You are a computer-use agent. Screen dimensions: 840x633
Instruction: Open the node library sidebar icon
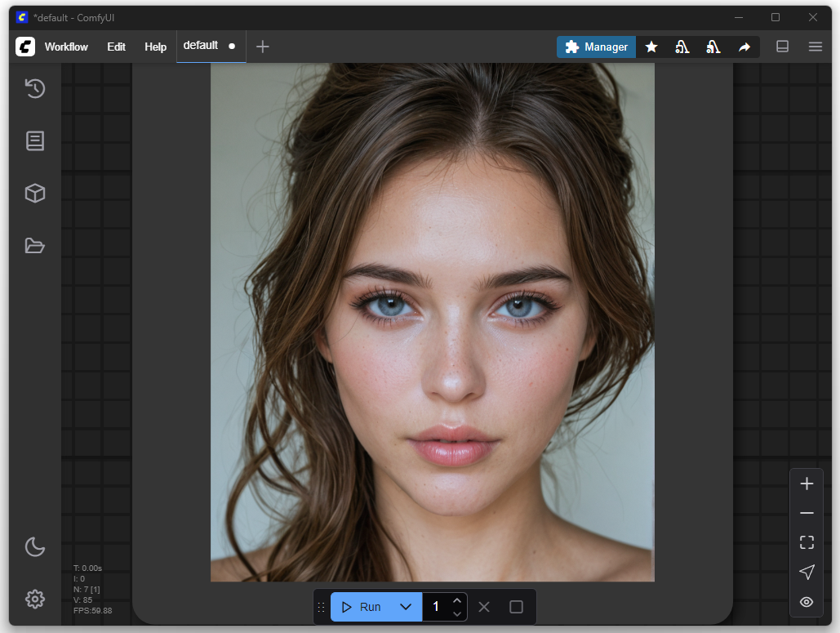click(x=34, y=140)
